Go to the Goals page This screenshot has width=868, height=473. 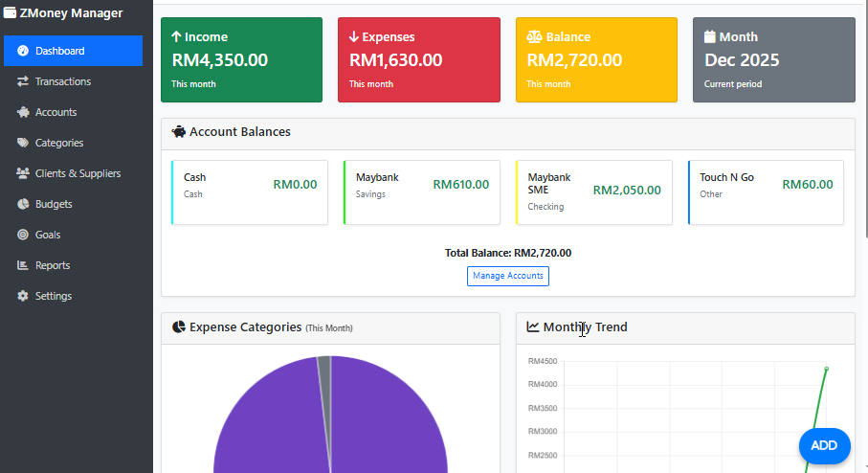click(x=73, y=235)
